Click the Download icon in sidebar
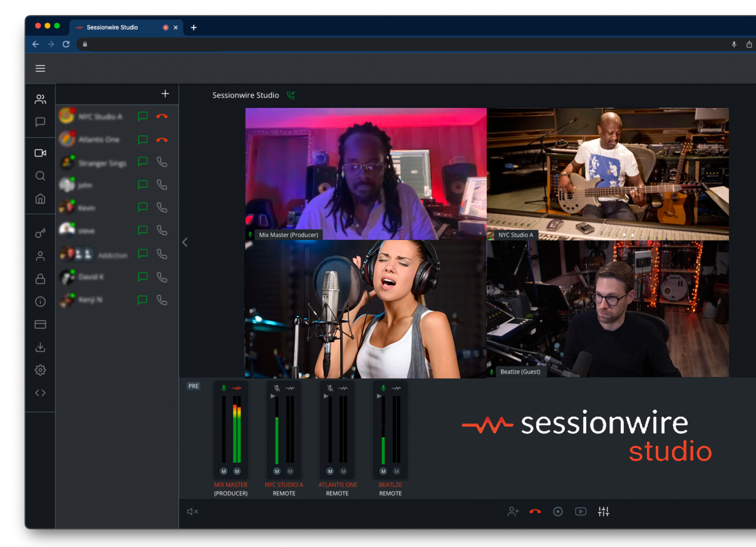 (40, 347)
